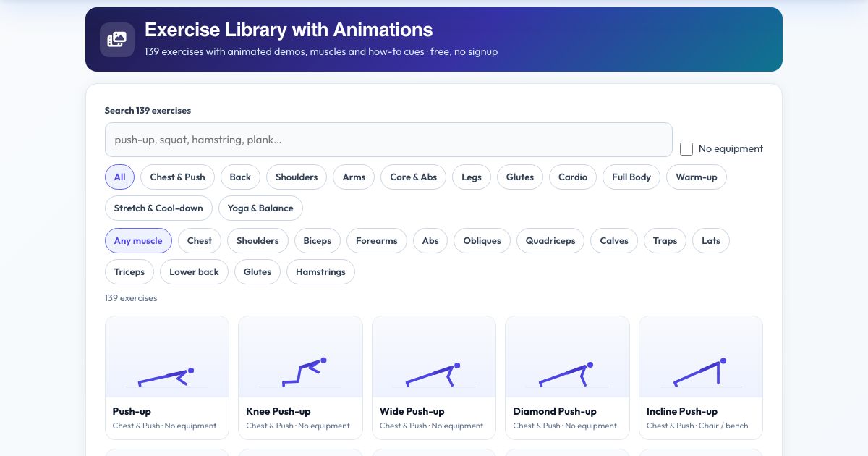Filter by Lats muscle
The image size is (868, 456).
tap(711, 240)
